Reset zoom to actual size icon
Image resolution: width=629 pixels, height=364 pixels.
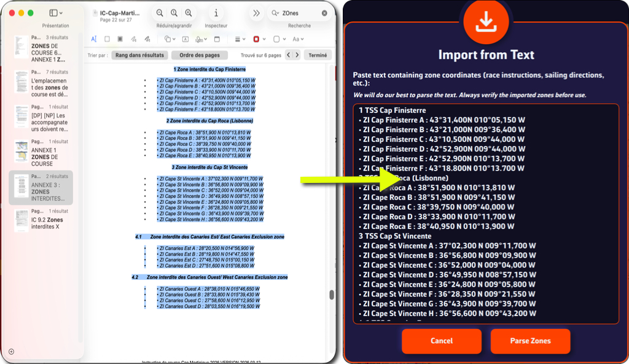point(174,13)
